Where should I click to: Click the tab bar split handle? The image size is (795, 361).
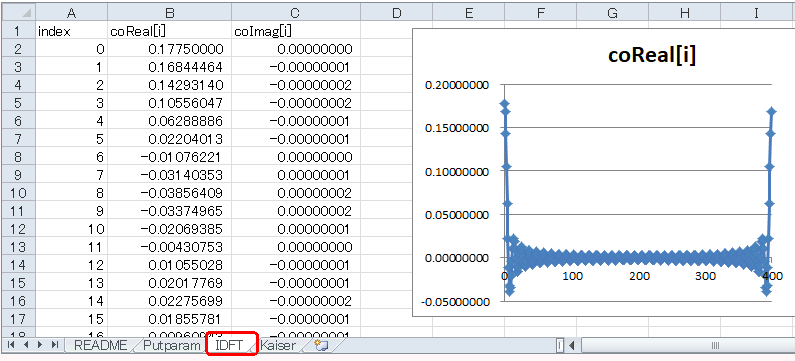[560, 346]
